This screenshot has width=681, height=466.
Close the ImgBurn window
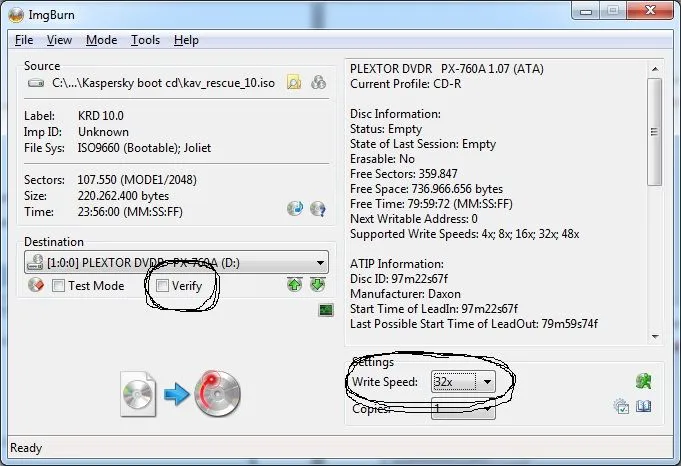(x=650, y=11)
